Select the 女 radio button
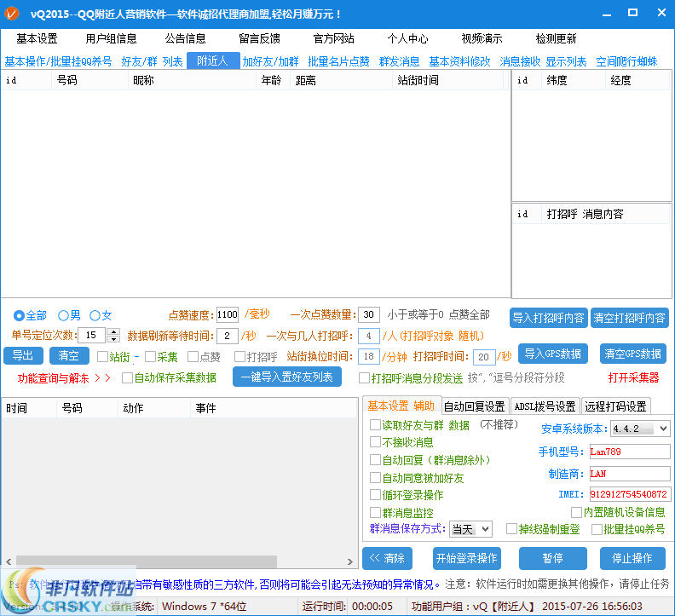 pos(95,315)
